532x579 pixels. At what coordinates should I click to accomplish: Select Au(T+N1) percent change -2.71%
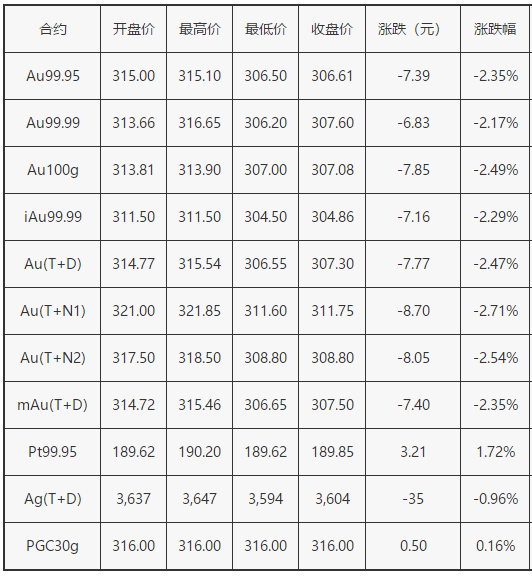tap(496, 311)
